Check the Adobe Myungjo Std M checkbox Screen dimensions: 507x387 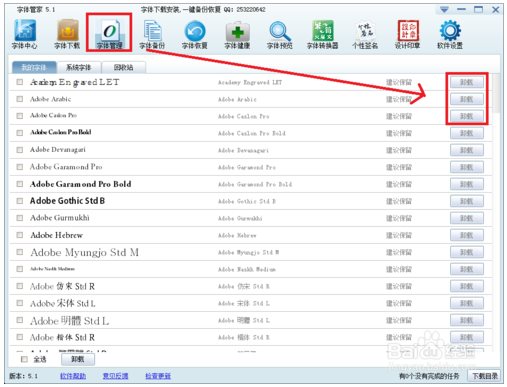(20, 252)
